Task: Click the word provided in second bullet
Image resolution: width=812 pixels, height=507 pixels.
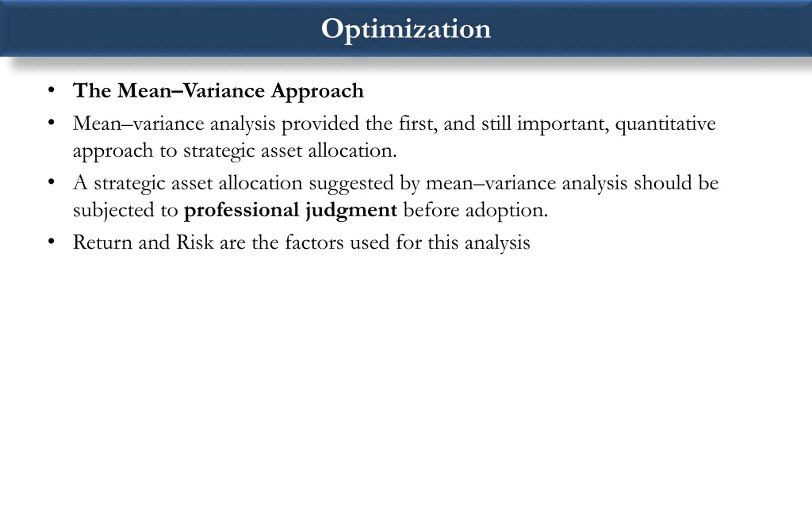Action: click(320, 124)
